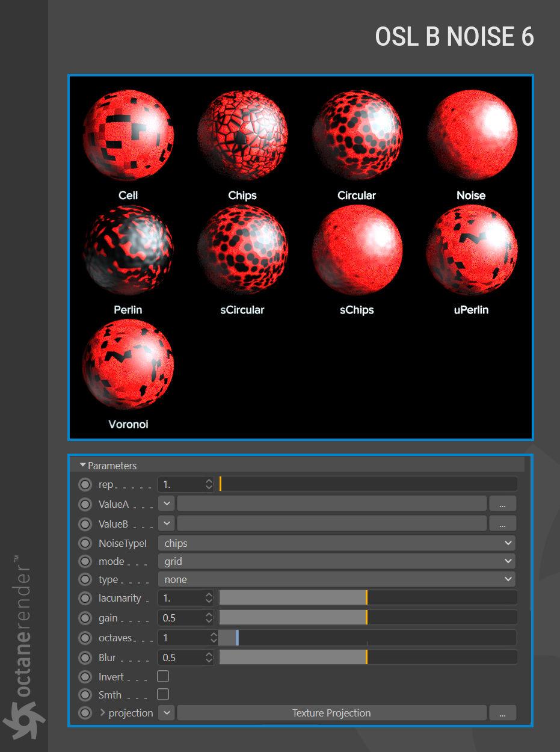Click the animation dot beside ValueB

coord(85,524)
